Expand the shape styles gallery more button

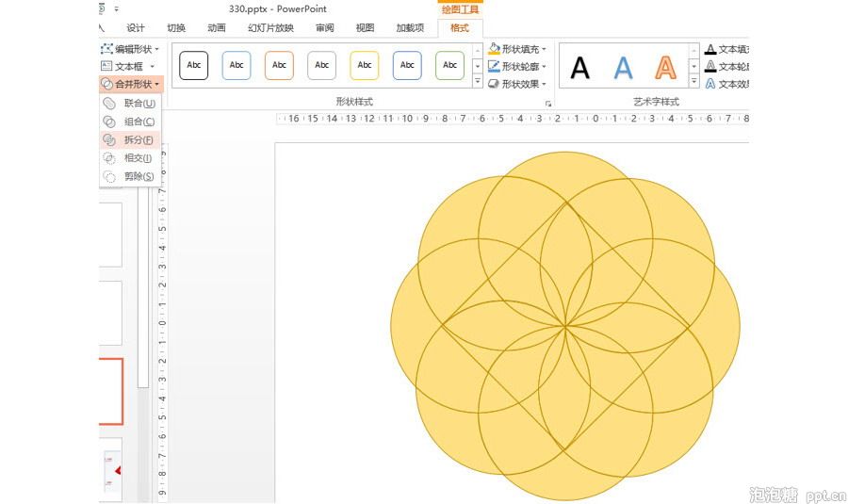pyautogui.click(x=478, y=81)
